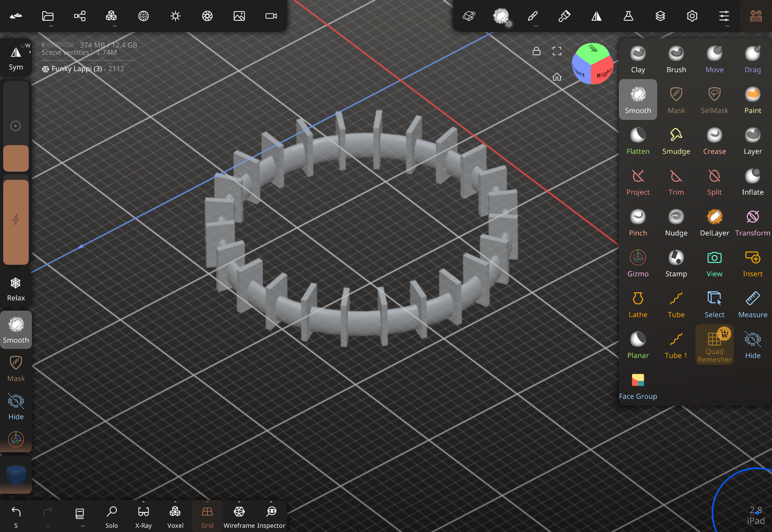Enable Solo mode in bottom bar
Image resolution: width=772 pixels, height=532 pixels.
pyautogui.click(x=111, y=515)
